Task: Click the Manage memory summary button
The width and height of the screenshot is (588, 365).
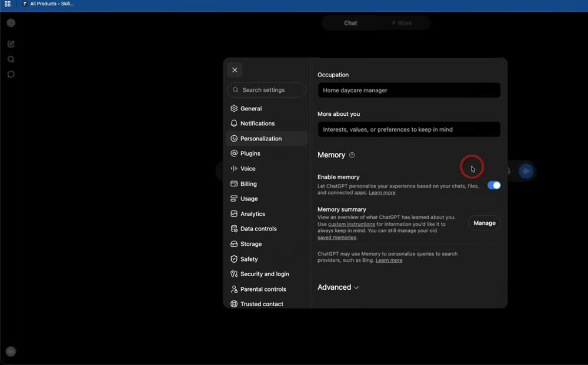Action: point(484,223)
